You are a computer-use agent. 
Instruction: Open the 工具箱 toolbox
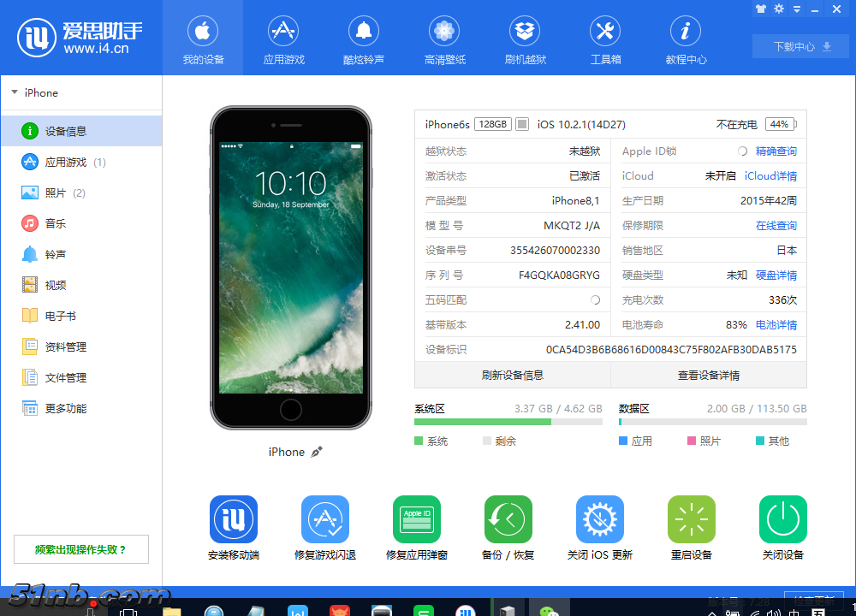[605, 38]
